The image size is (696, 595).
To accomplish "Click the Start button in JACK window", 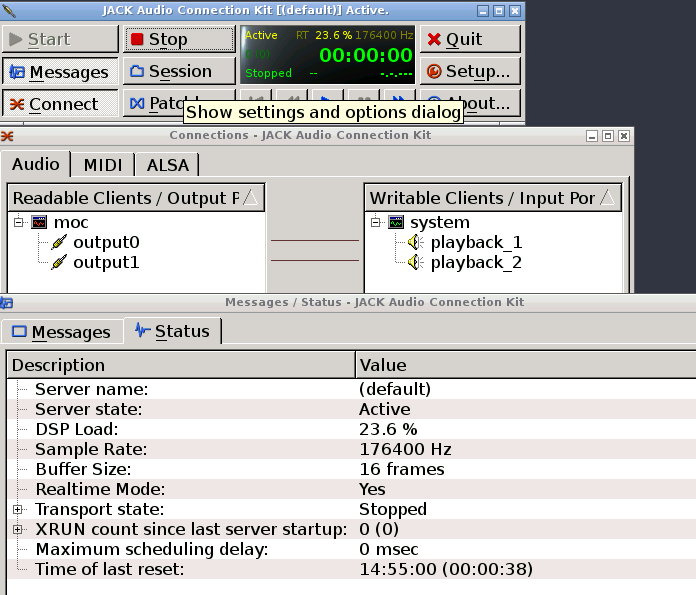I will (60, 39).
